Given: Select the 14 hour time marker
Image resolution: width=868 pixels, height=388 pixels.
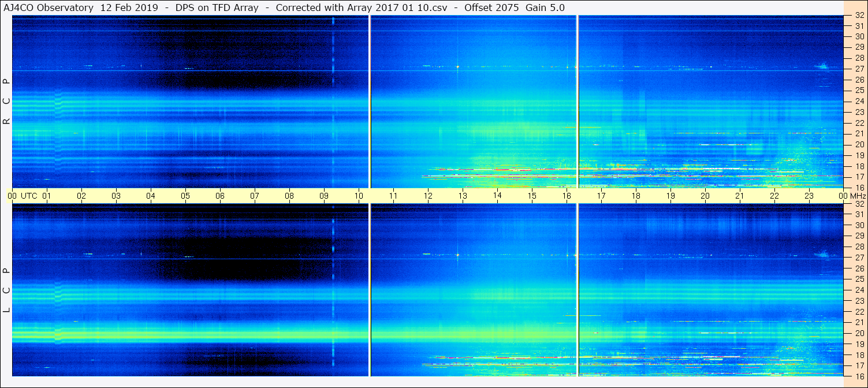Looking at the screenshot, I should tap(497, 196).
